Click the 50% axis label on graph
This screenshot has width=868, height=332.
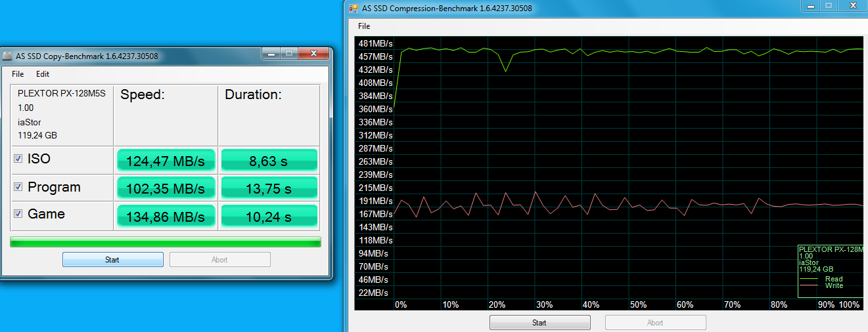[x=638, y=305]
